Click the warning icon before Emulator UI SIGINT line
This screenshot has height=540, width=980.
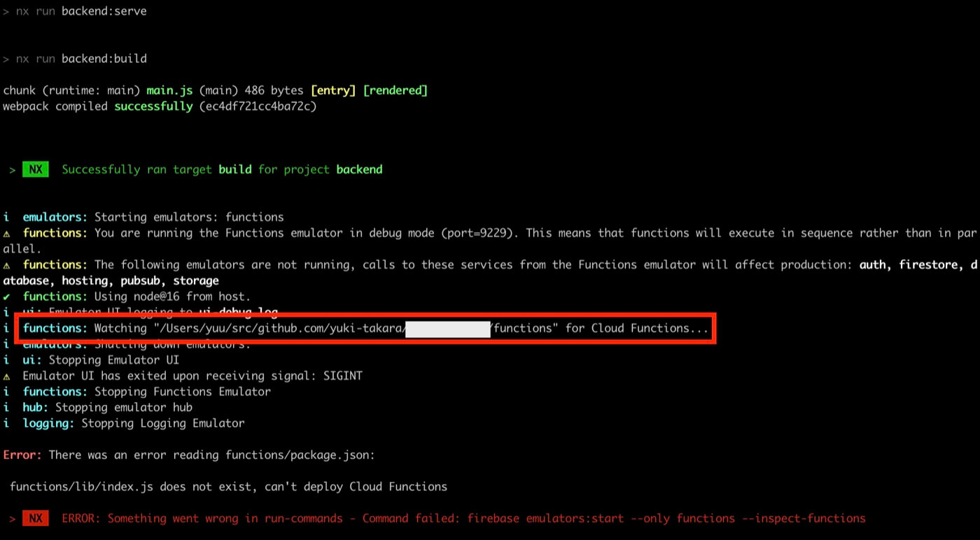point(6,376)
